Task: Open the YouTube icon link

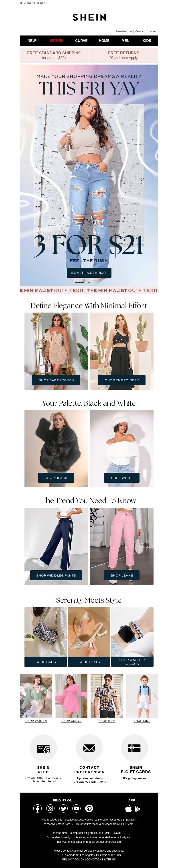Action: pos(76,808)
